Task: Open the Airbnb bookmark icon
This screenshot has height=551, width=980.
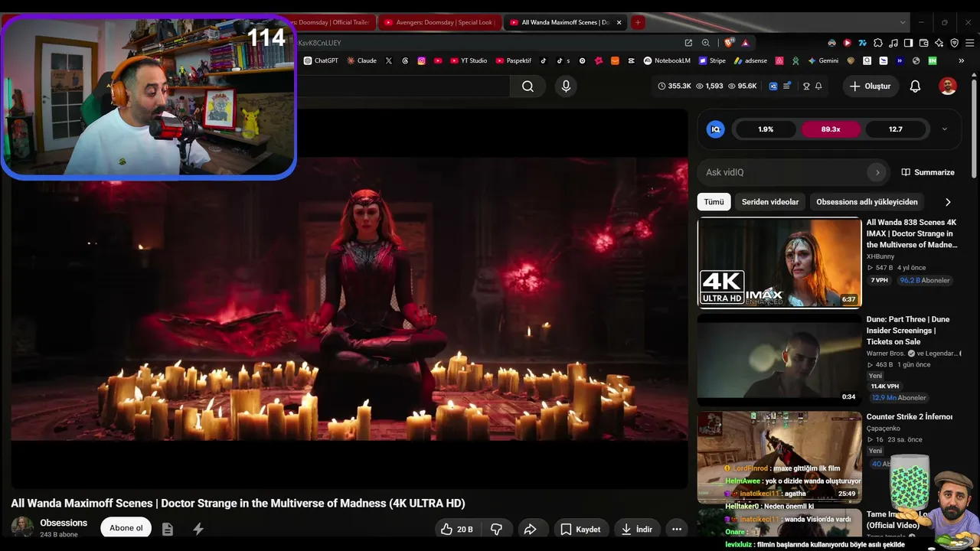Action: pyautogui.click(x=779, y=60)
